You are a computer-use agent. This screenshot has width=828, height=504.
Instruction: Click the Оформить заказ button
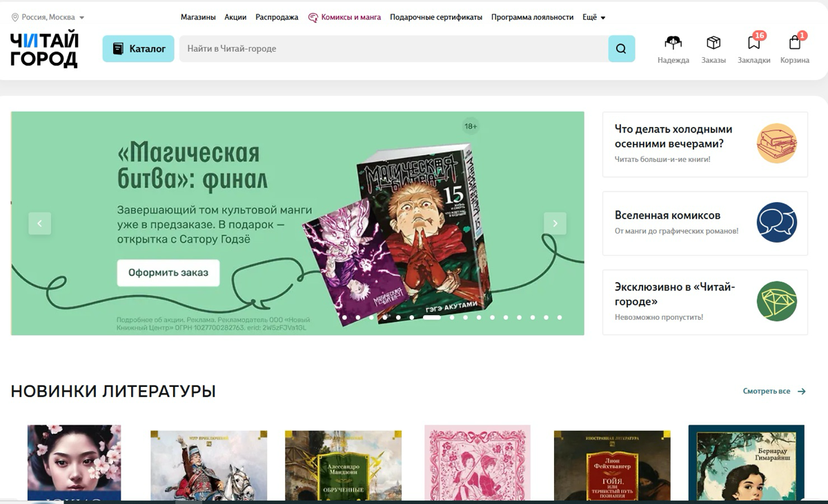pos(168,272)
